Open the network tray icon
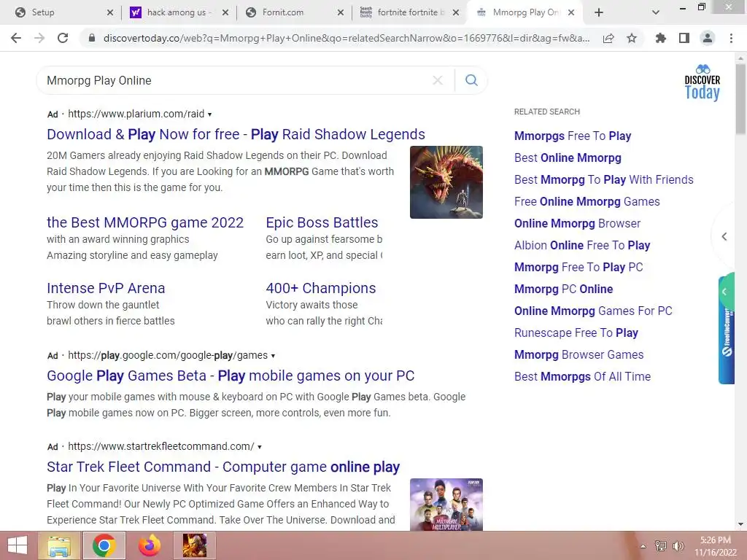This screenshot has width=747, height=560. 661,546
